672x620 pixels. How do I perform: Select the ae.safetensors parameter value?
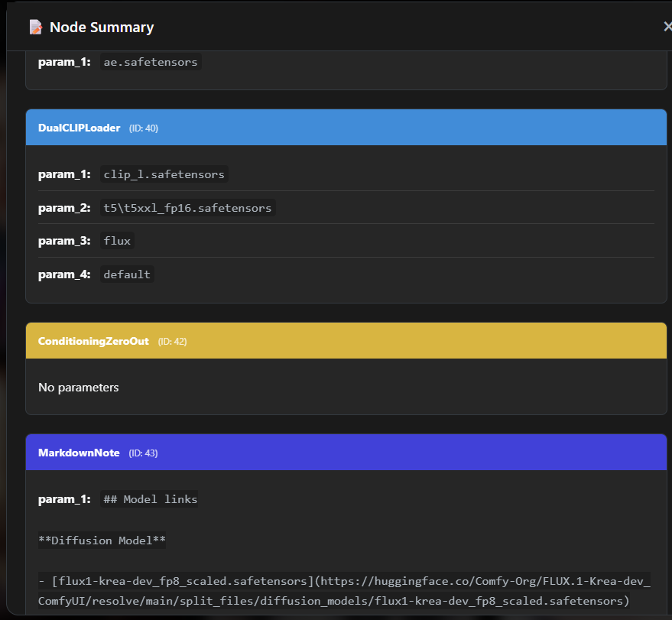[x=150, y=61]
